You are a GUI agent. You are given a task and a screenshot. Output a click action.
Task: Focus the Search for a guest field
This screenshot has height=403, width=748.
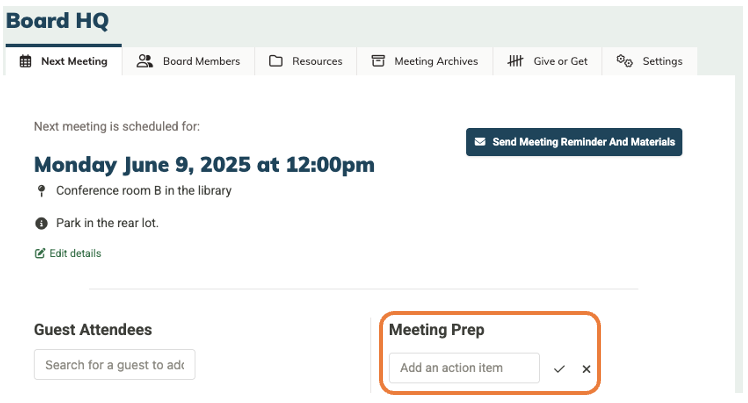click(114, 364)
